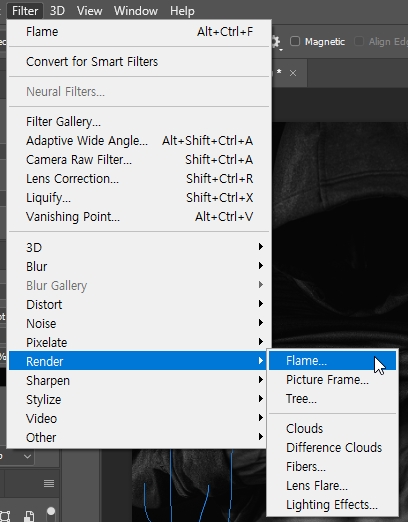
Task: Open the Window menu
Action: (136, 11)
